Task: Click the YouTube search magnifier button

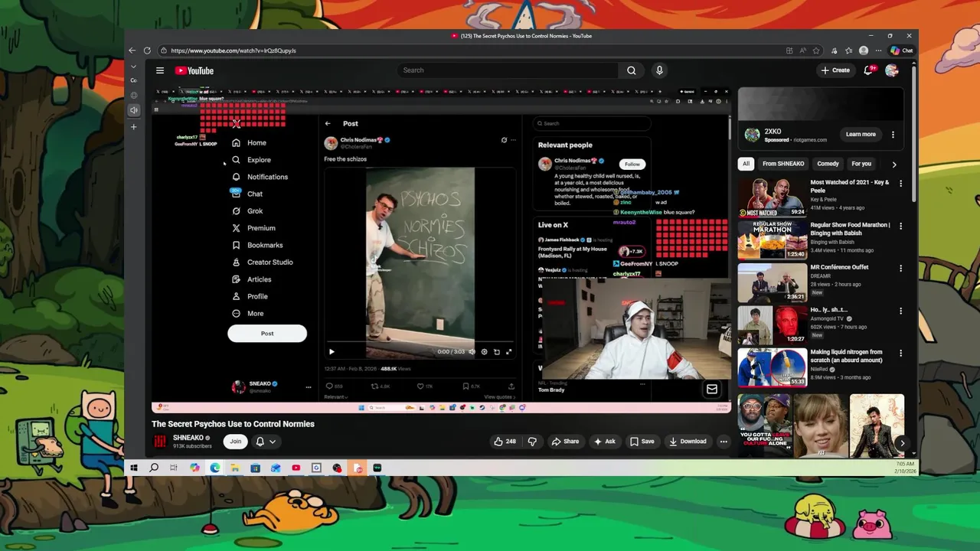Action: [631, 70]
